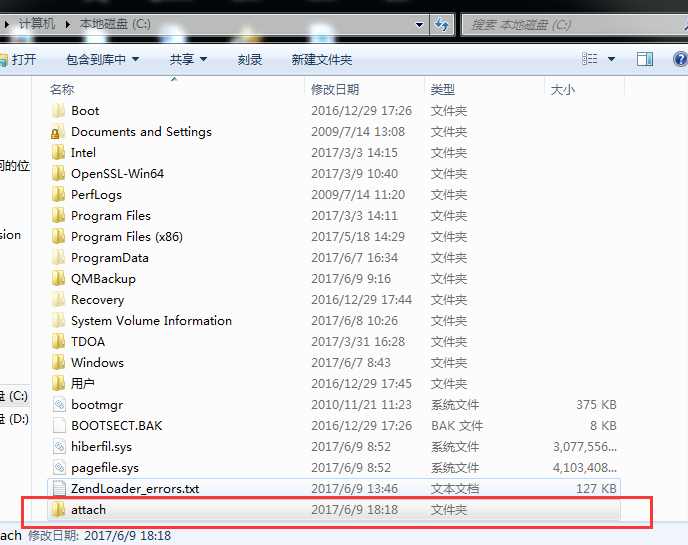The width and height of the screenshot is (688, 545).
Task: Click 刻录 in the toolbar
Action: click(x=250, y=59)
